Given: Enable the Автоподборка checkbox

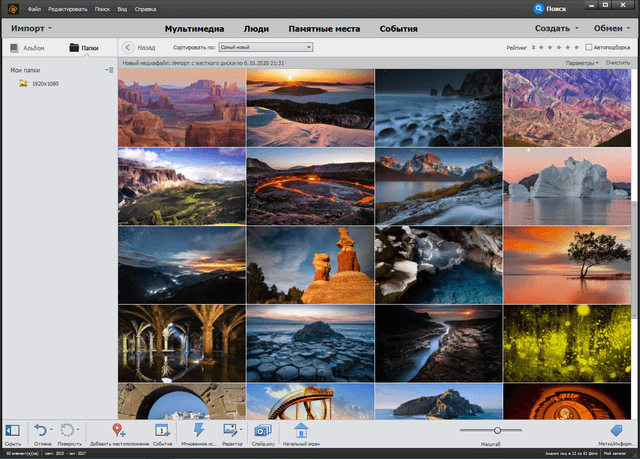Looking at the screenshot, I should pos(587,47).
